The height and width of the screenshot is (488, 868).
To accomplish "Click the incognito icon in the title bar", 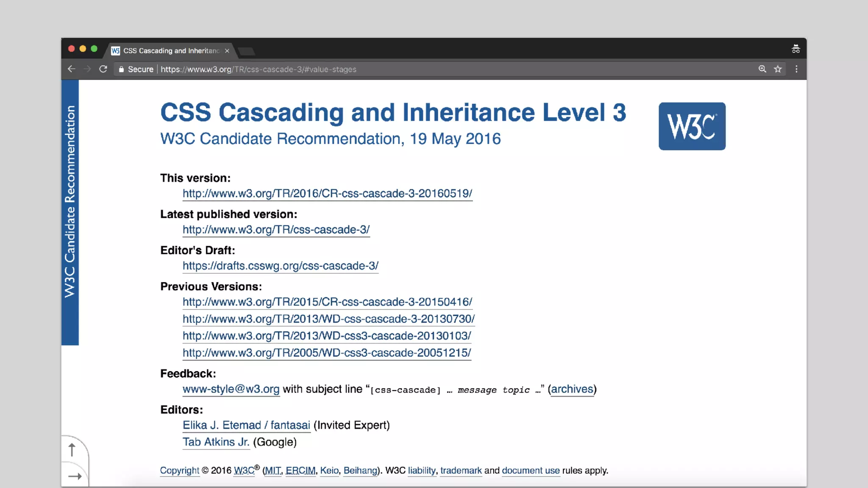I will [x=796, y=49].
